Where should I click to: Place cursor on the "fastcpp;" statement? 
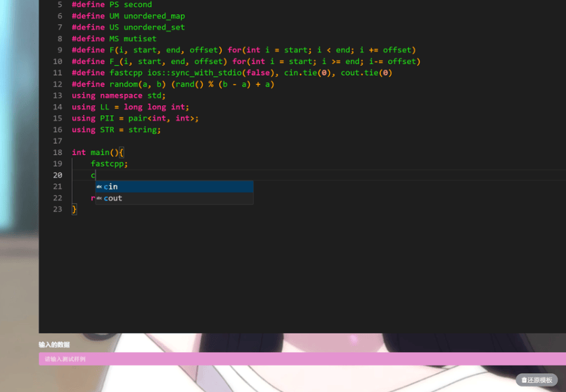click(110, 164)
